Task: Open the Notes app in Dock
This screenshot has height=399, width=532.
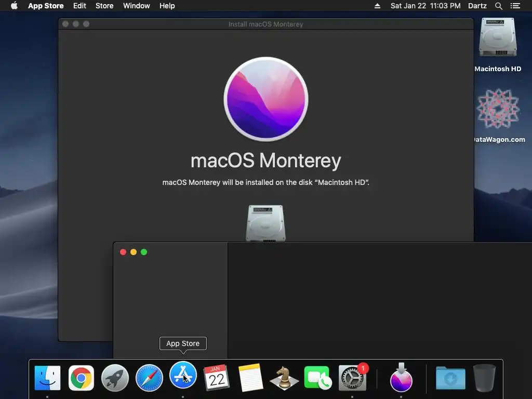Action: (x=250, y=378)
